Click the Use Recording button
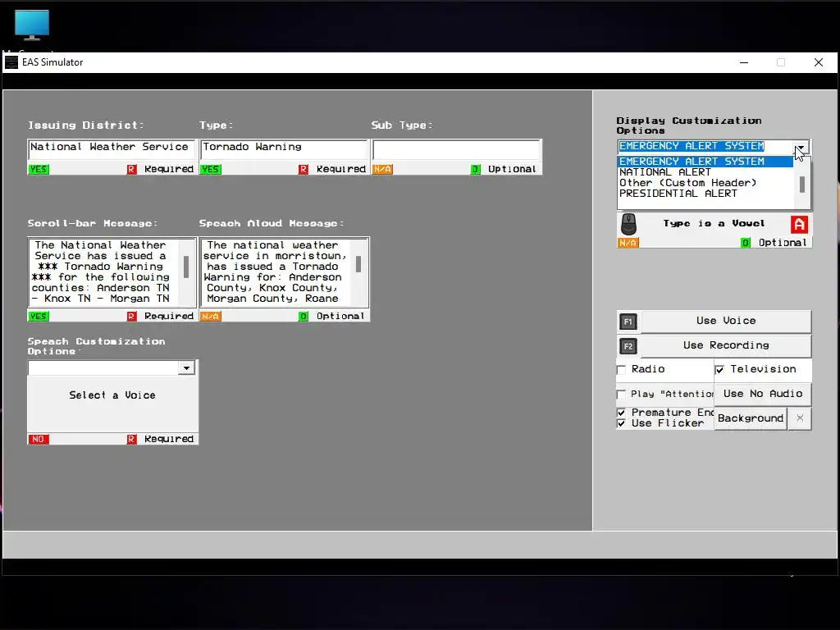 tap(726, 345)
